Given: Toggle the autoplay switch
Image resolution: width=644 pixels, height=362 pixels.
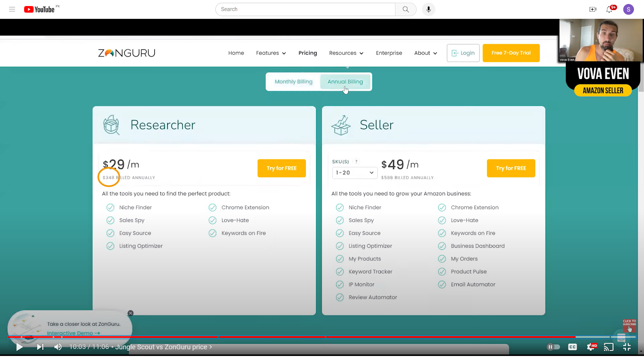Looking at the screenshot, I should [x=553, y=347].
